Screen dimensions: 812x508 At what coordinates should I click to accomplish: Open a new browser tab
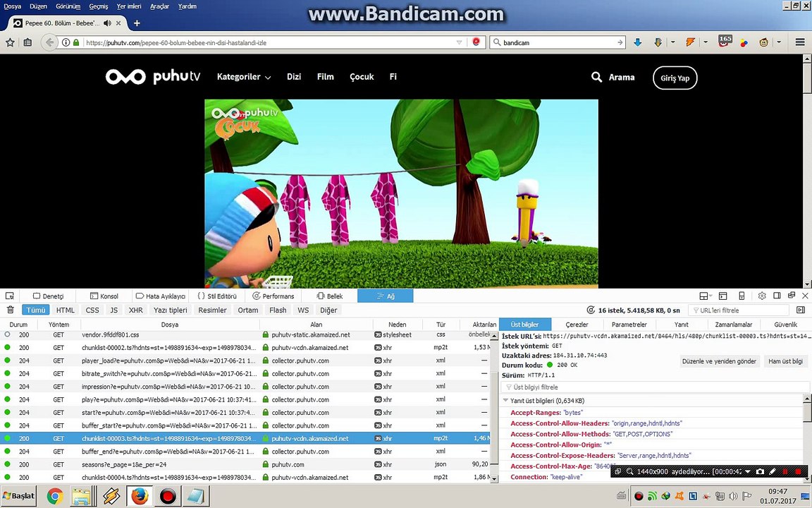point(137,23)
